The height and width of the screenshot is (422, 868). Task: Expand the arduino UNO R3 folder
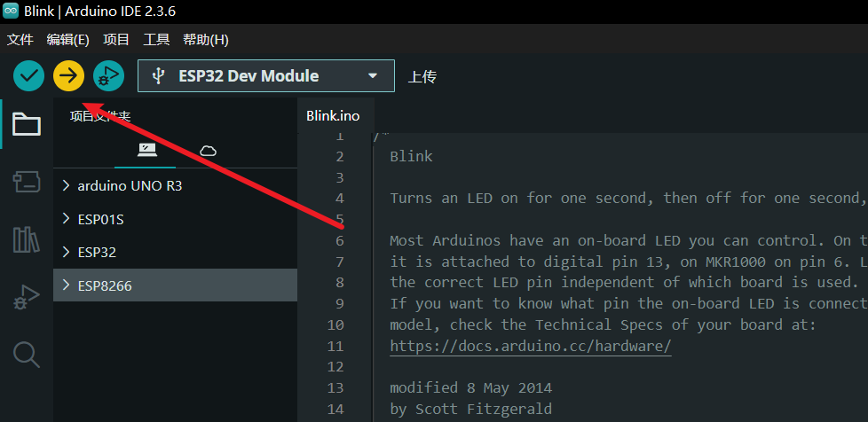(x=67, y=186)
